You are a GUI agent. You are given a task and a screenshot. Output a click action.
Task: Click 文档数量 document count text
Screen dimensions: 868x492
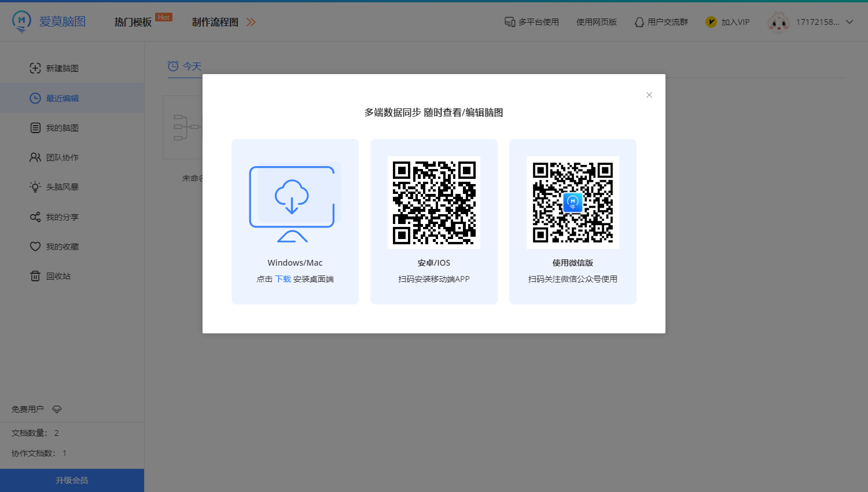pos(35,433)
